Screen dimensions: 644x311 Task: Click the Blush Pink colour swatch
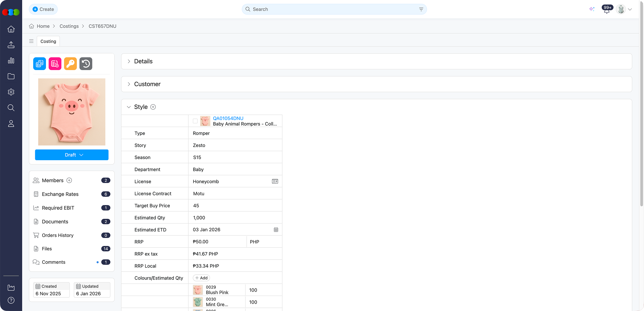(198, 290)
